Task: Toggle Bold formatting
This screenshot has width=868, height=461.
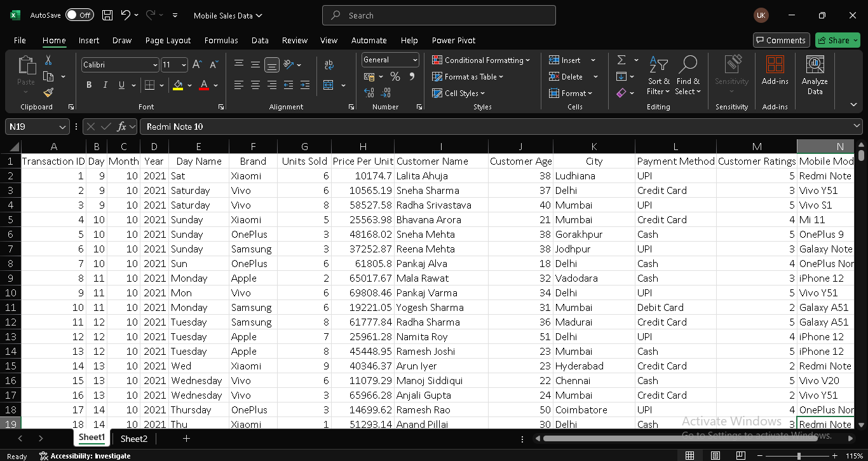Action: (89, 85)
